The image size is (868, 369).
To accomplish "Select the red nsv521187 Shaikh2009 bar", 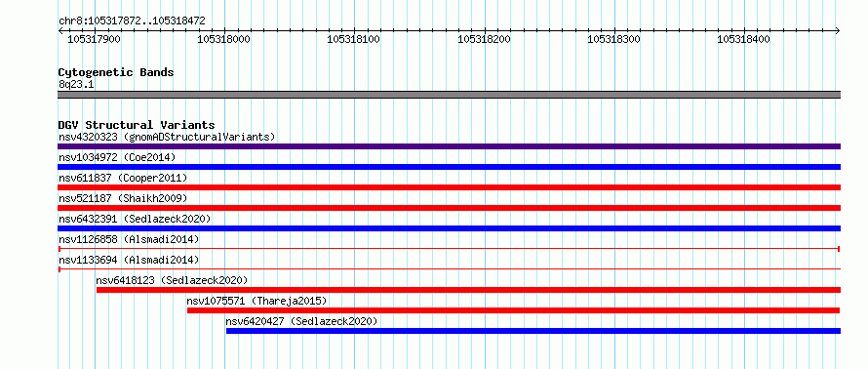I will tap(449, 208).
